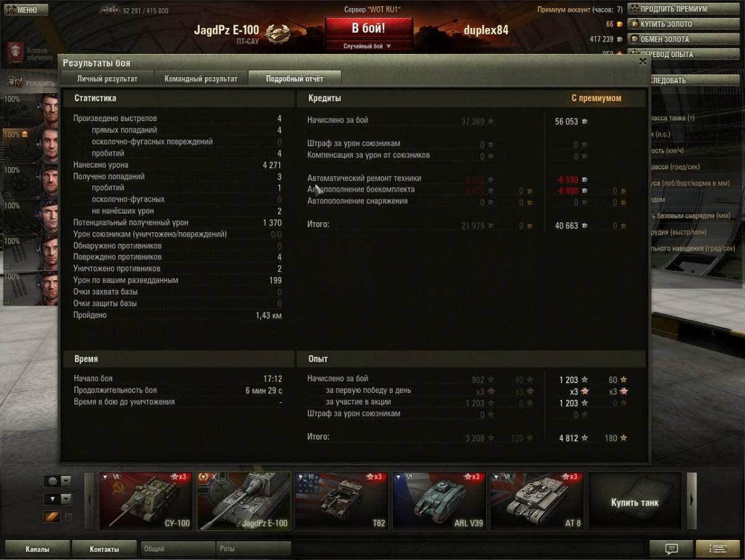Click the Боевое обучение icon
The width and height of the screenshot is (745, 560).
coord(16,52)
